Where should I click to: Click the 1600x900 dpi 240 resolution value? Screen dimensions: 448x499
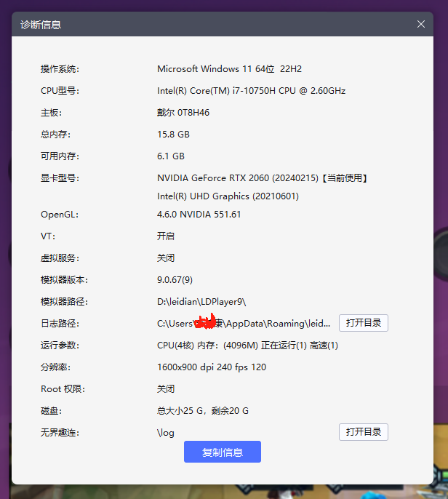(x=212, y=367)
